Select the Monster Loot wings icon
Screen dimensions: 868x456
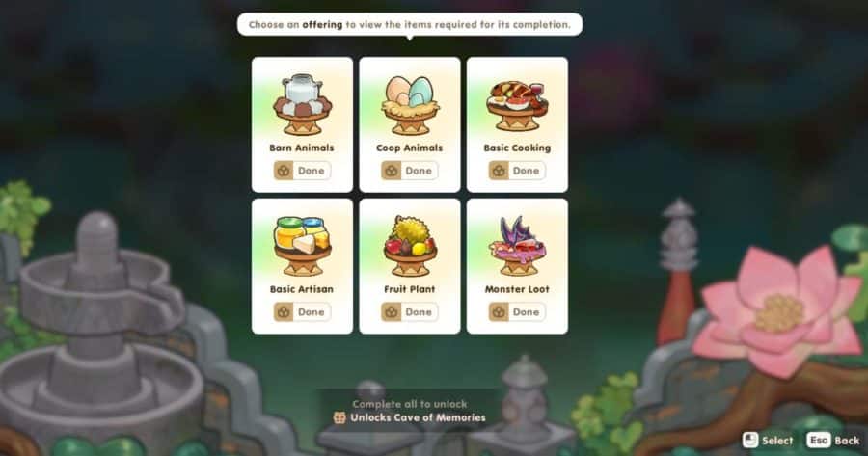(x=517, y=246)
